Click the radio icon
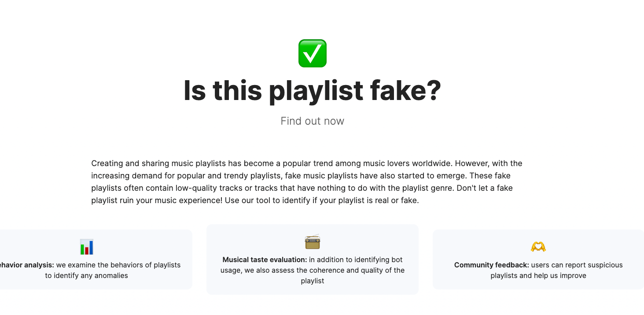 (313, 242)
